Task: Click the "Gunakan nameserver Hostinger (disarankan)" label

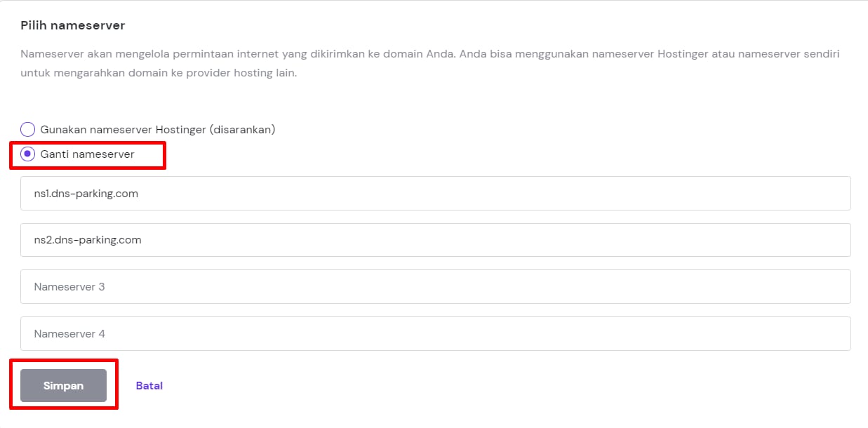Action: pos(158,130)
